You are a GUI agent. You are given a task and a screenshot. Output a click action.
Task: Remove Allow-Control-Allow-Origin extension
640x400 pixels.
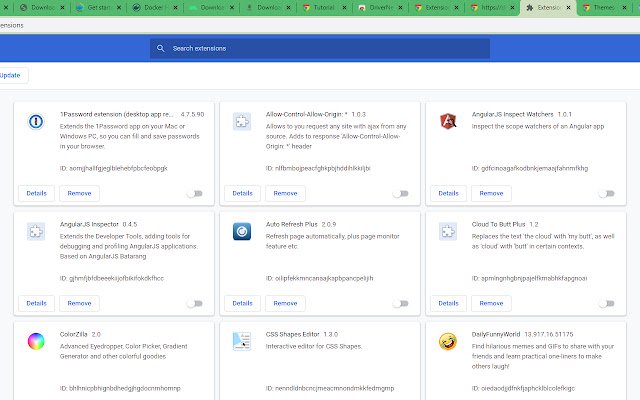click(285, 193)
